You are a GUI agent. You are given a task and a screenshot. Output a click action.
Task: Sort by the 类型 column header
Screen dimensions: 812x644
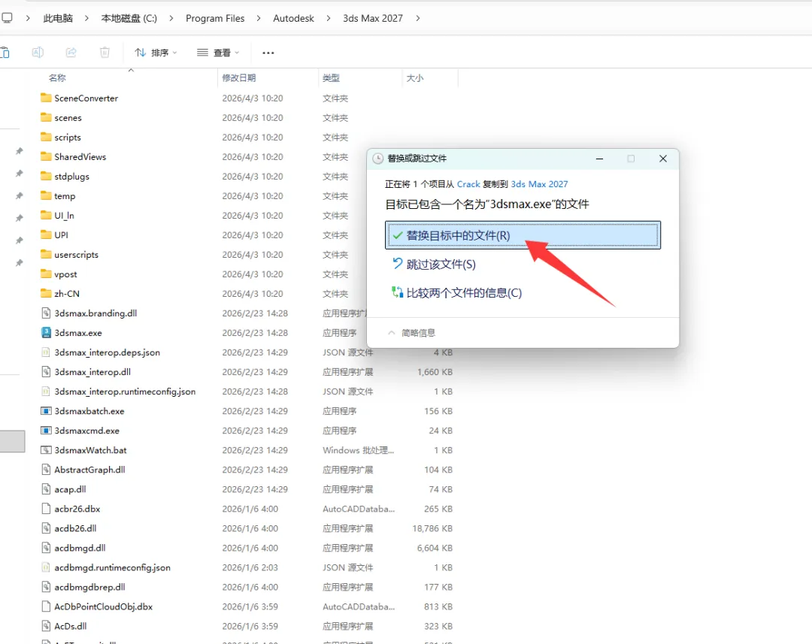click(x=331, y=77)
